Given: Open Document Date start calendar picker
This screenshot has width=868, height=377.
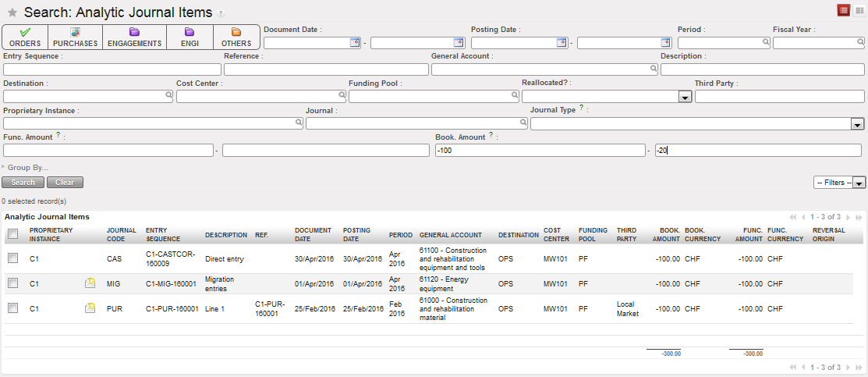Looking at the screenshot, I should pos(355,43).
